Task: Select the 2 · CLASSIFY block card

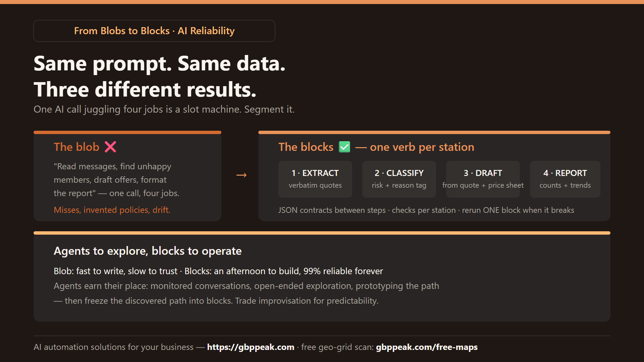Action: point(399,179)
